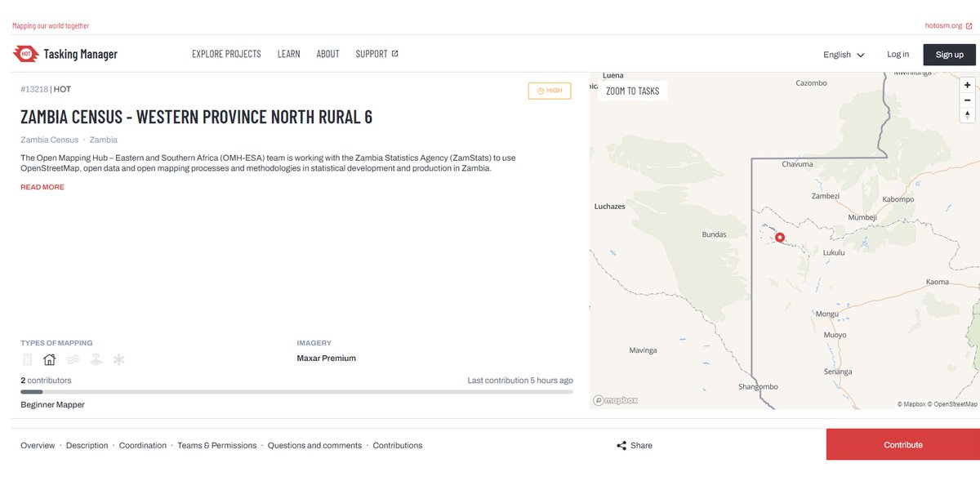Click the waterways mapping type icon
Screen dimensions: 980x490
click(x=73, y=359)
